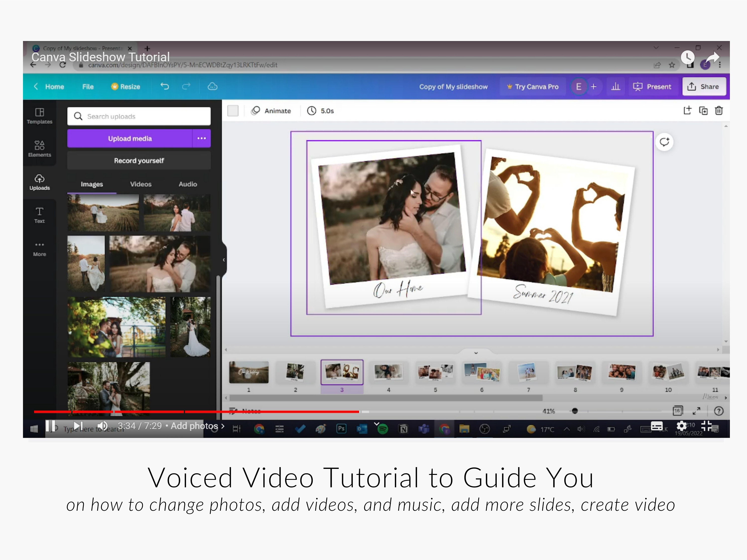Delete the page with trash icon
This screenshot has width=747, height=560.
pyautogui.click(x=719, y=110)
